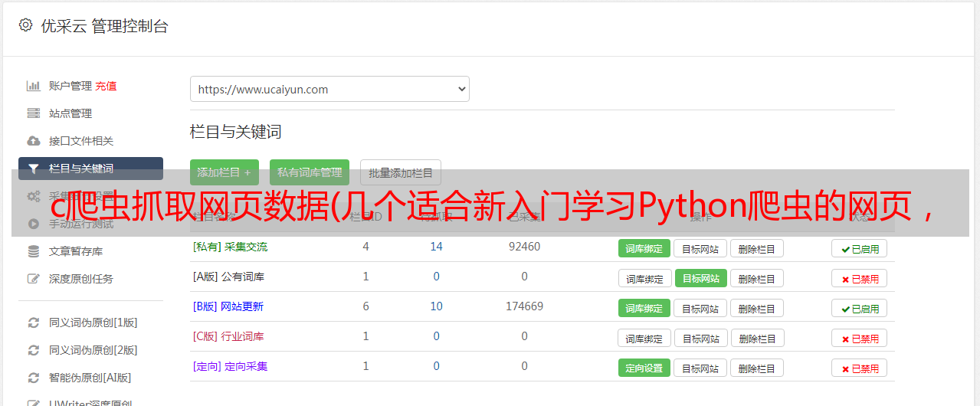Toggle the 已启用 status of 网站更新
The image size is (980, 406).
(860, 308)
